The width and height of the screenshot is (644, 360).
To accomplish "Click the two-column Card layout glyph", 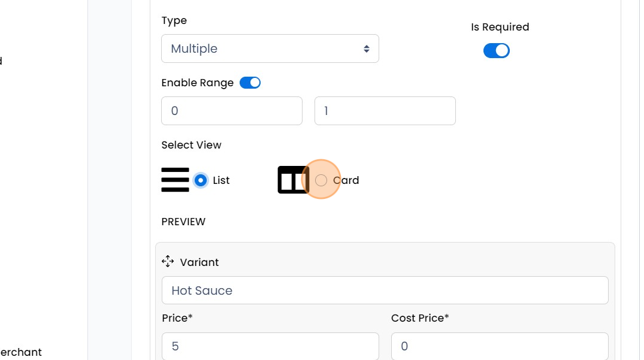I will click(292, 180).
